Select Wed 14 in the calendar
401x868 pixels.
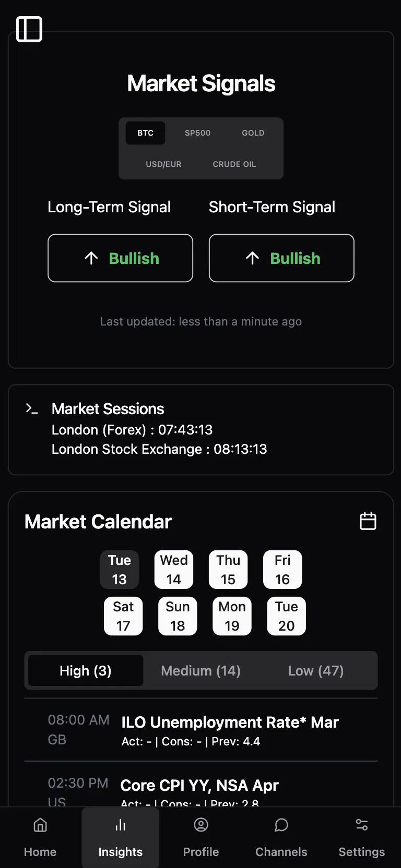click(x=174, y=570)
